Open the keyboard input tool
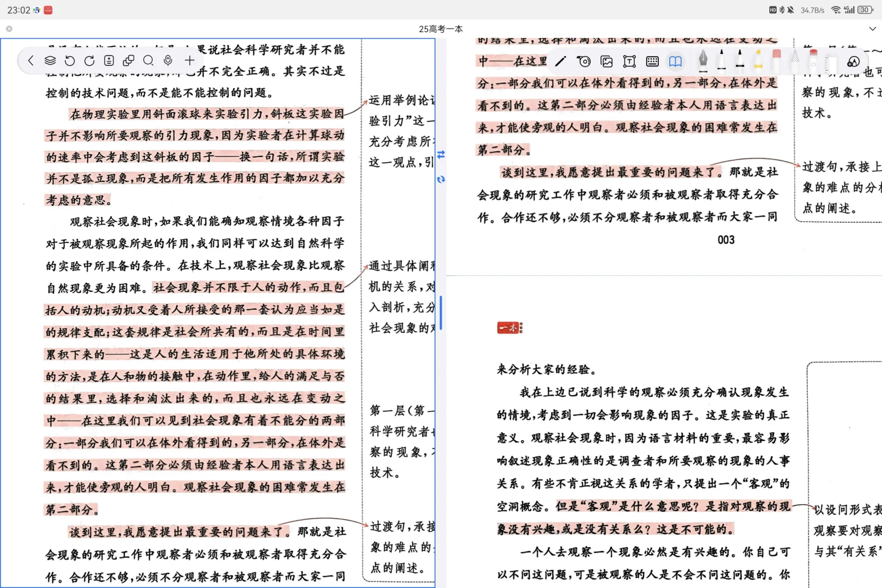 pyautogui.click(x=652, y=61)
